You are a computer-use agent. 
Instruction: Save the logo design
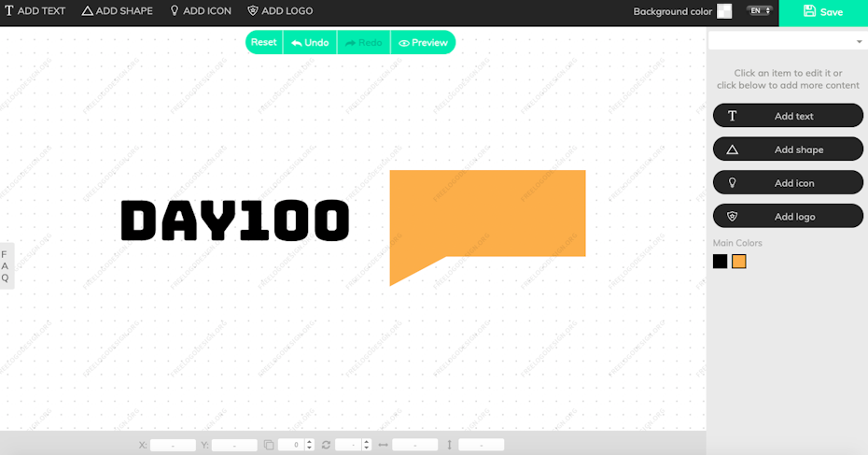[822, 12]
